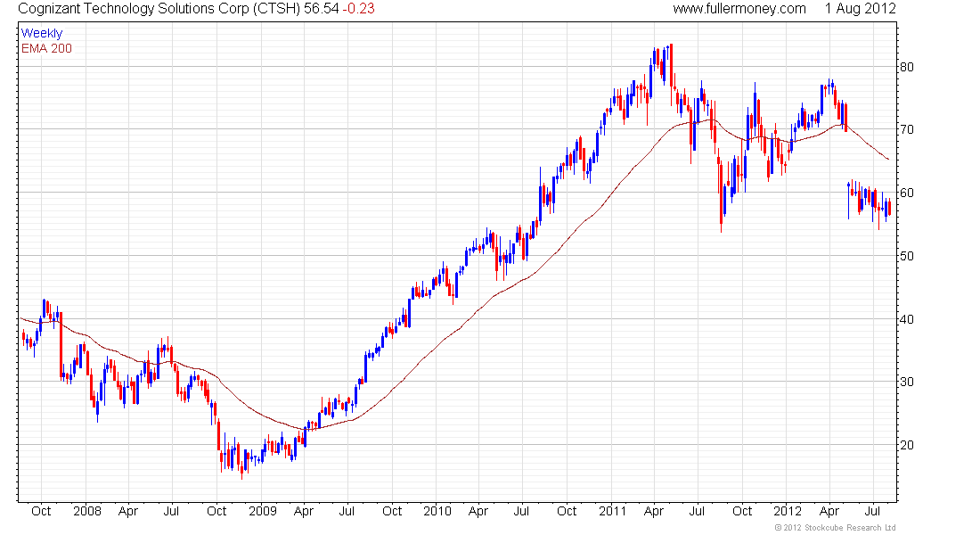Click the 2008 year label on time axis
Viewport: 980px width, 535px height.
click(x=87, y=511)
